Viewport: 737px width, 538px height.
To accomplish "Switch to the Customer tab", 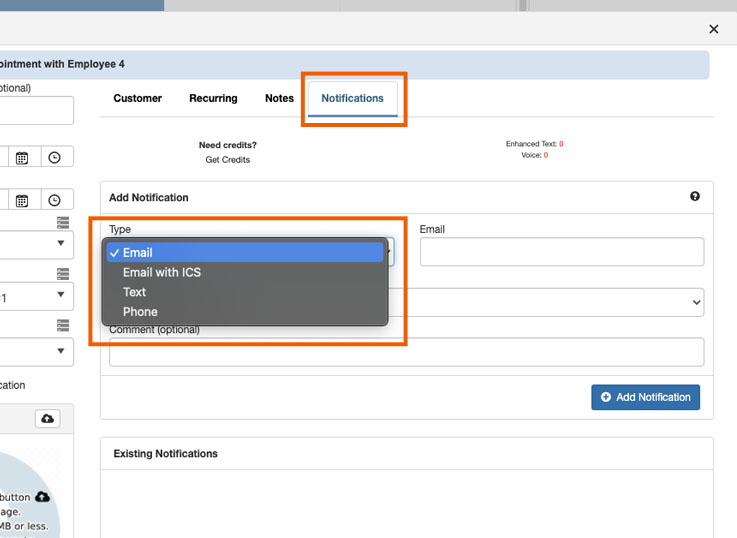I will point(137,98).
